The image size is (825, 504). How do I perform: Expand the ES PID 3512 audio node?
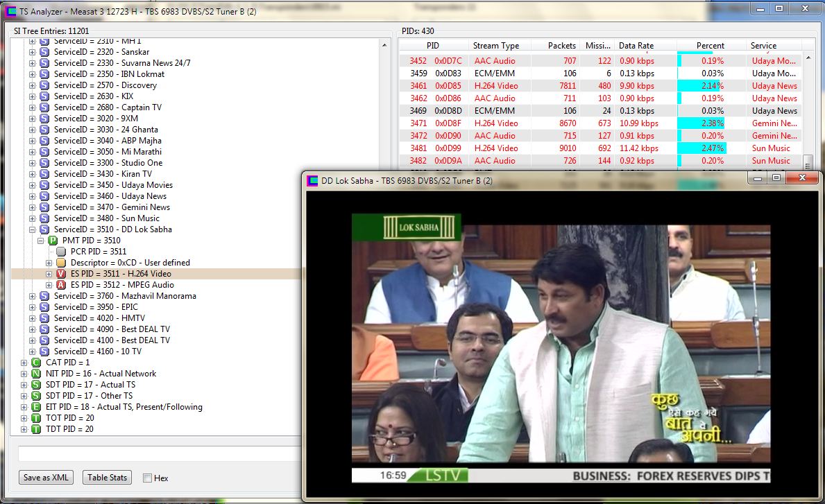coord(49,285)
